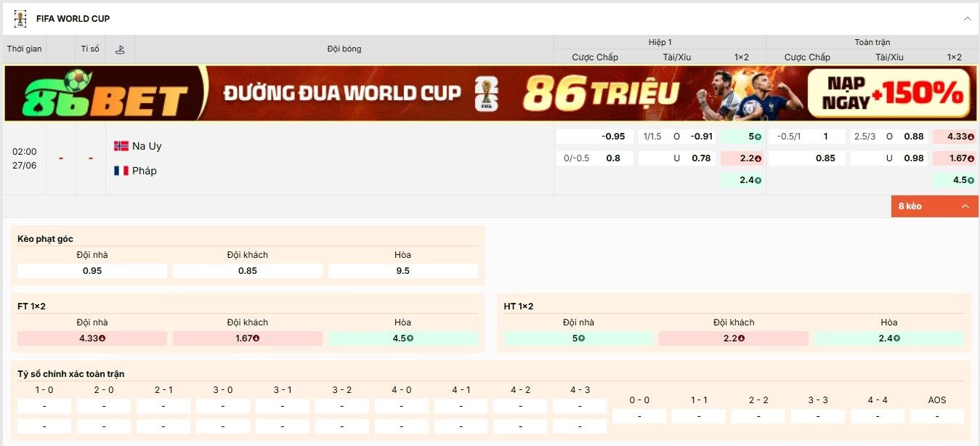Click the odds cell under score 0 - 0
Image resolution: width=980 pixels, height=446 pixels.
[639, 416]
